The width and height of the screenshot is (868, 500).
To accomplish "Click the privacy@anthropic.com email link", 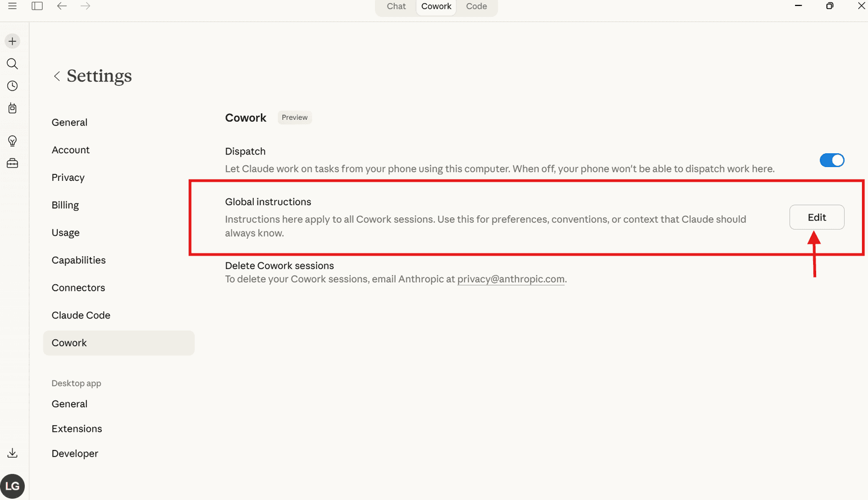I will (511, 279).
